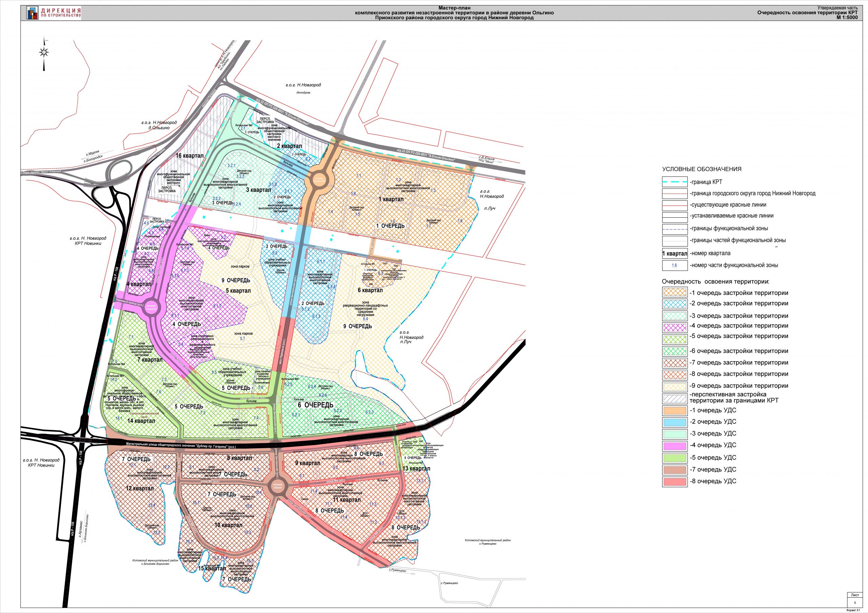Click the '11 квартал' map label
868x613 pixels.
[347, 500]
